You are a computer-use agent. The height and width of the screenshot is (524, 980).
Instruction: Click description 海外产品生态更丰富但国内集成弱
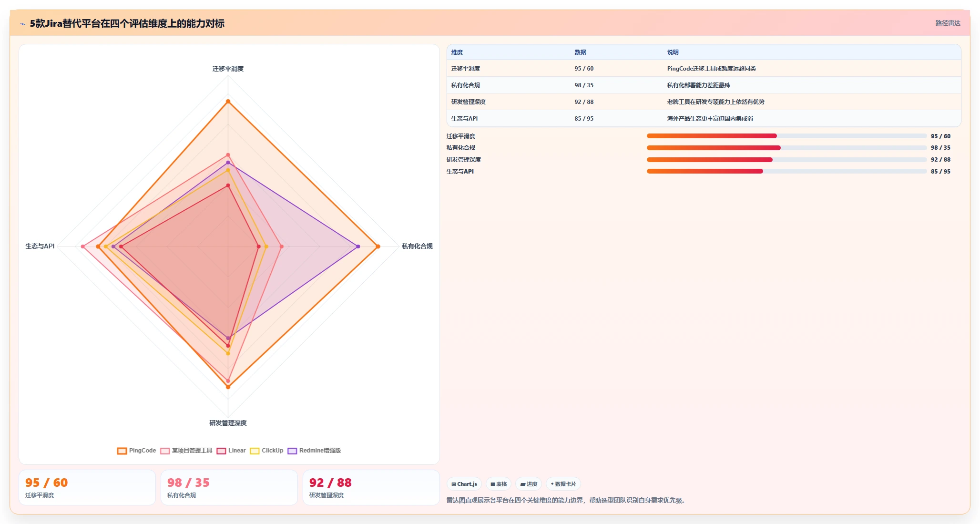(x=710, y=119)
